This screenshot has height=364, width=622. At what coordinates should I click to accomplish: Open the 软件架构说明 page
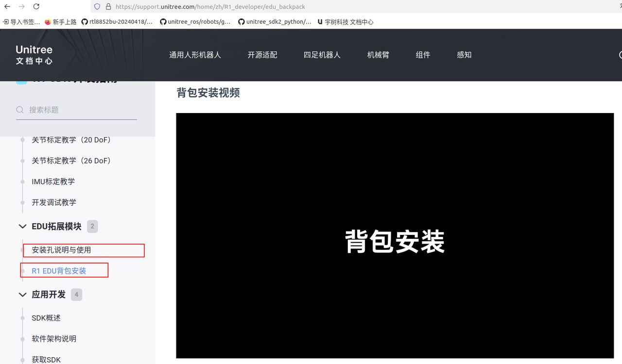tap(54, 339)
